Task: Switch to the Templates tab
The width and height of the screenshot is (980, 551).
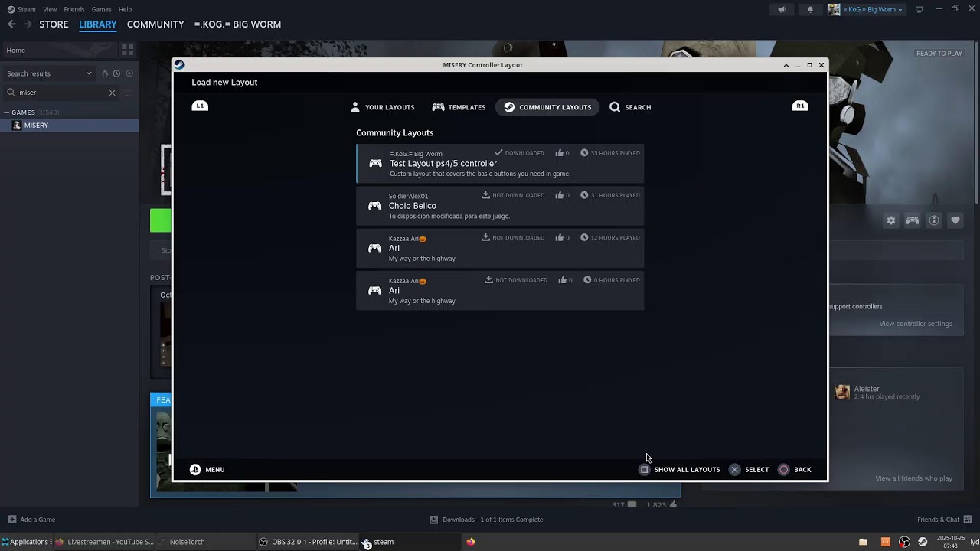Action: 458,107
